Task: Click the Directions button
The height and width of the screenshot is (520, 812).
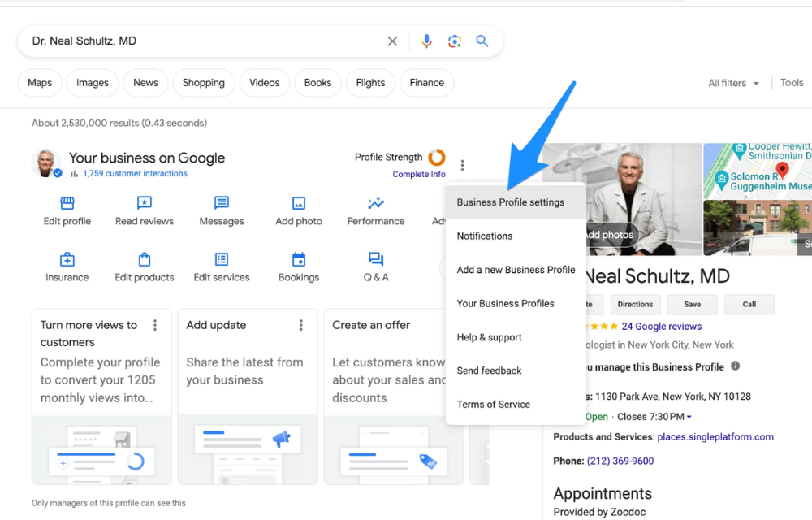Action: point(635,304)
